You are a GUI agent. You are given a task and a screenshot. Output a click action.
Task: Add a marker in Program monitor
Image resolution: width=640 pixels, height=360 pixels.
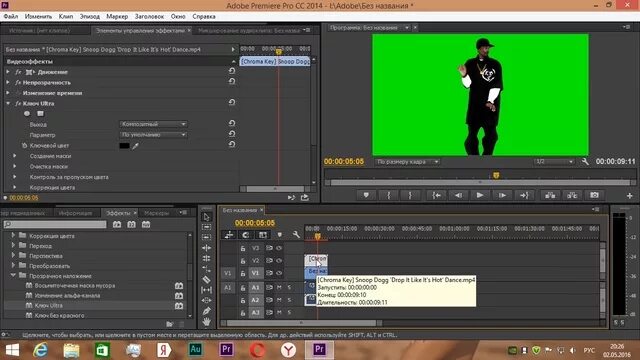click(366, 196)
